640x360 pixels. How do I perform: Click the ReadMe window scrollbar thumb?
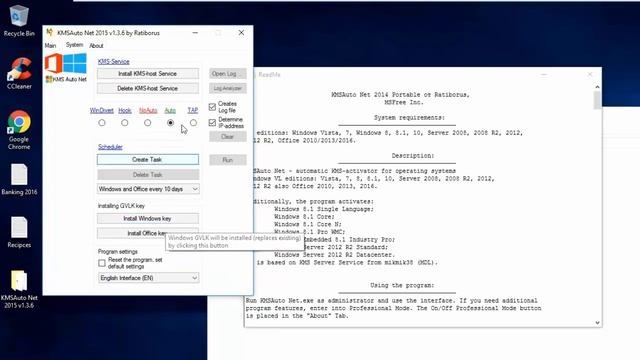(x=597, y=100)
